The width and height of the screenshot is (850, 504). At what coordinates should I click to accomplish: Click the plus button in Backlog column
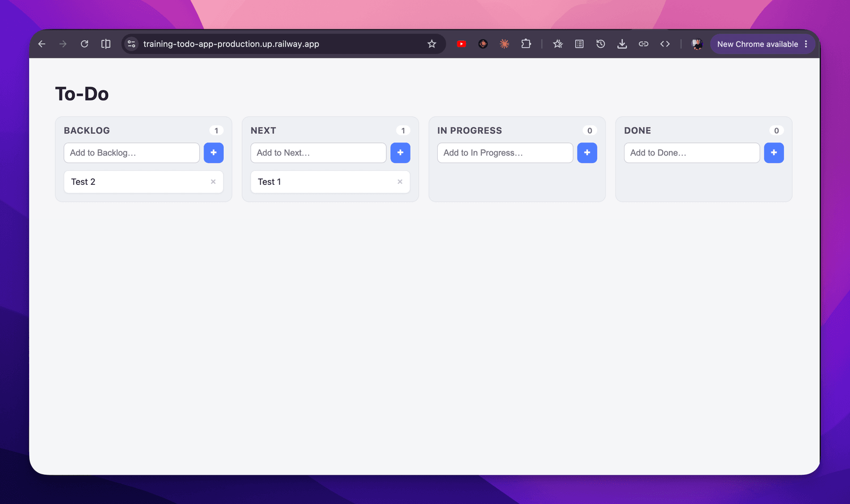point(214,153)
